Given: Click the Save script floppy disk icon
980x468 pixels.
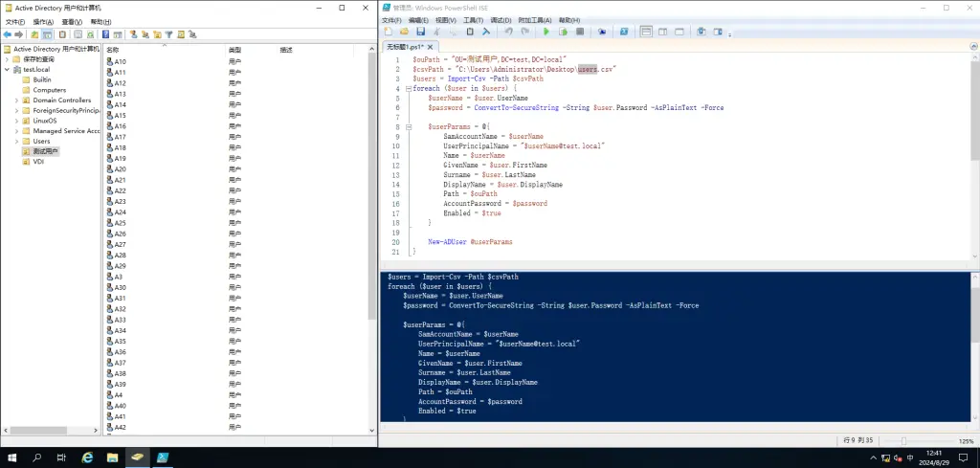Looking at the screenshot, I should (x=420, y=32).
